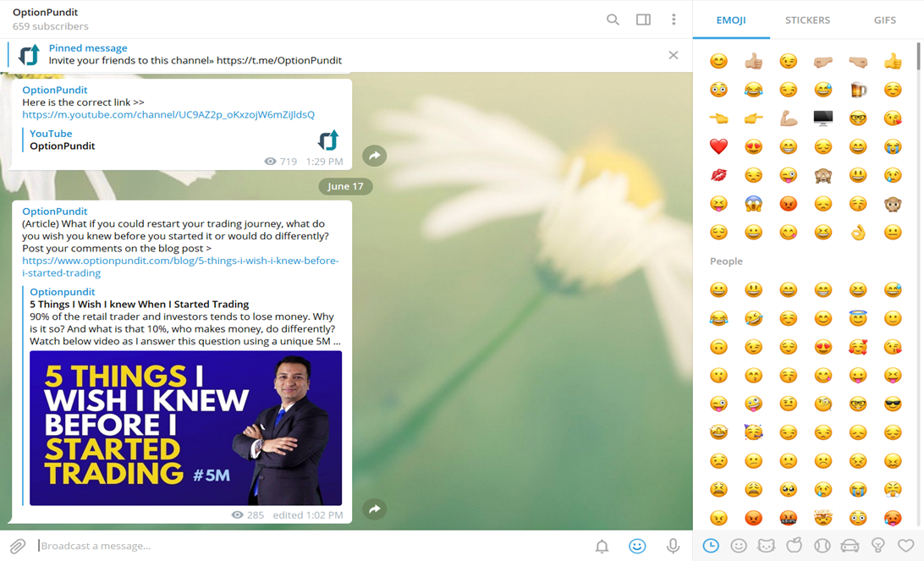Viewport: 924px width, 561px height.
Task: Forward the 5 Things article message
Action: point(374,509)
